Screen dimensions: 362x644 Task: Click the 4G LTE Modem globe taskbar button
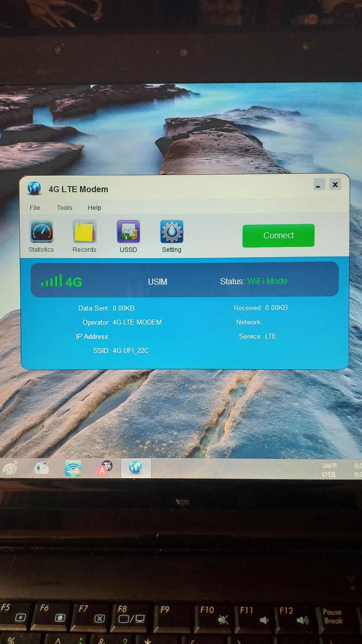(x=136, y=468)
